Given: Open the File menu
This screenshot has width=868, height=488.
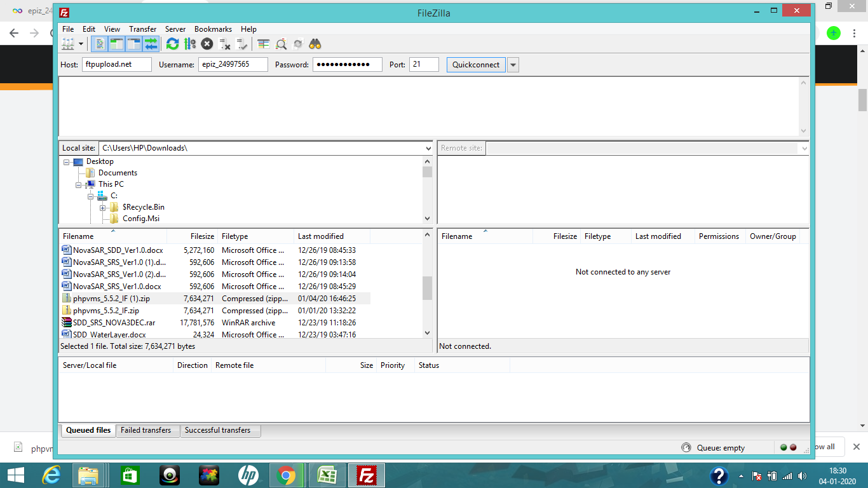Looking at the screenshot, I should point(68,29).
